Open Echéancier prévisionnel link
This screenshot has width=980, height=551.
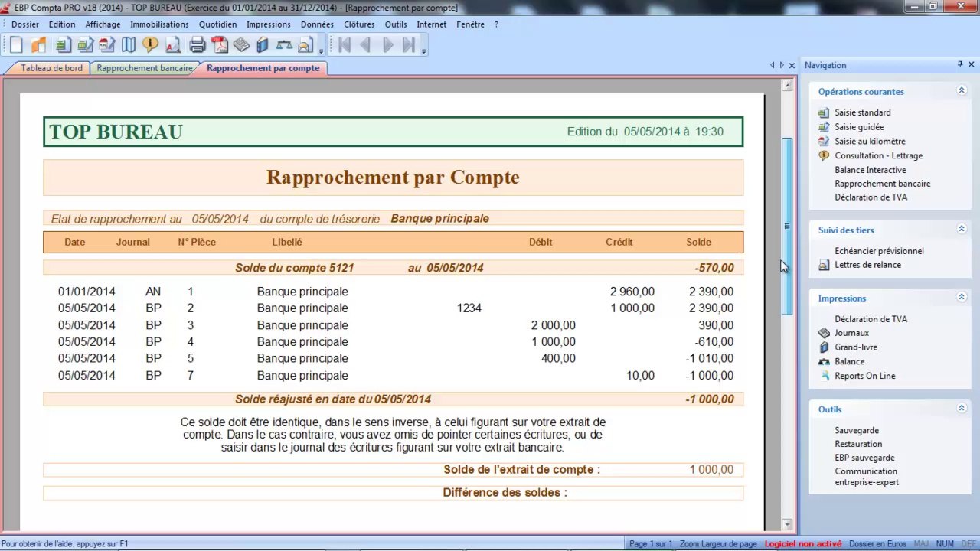point(879,251)
